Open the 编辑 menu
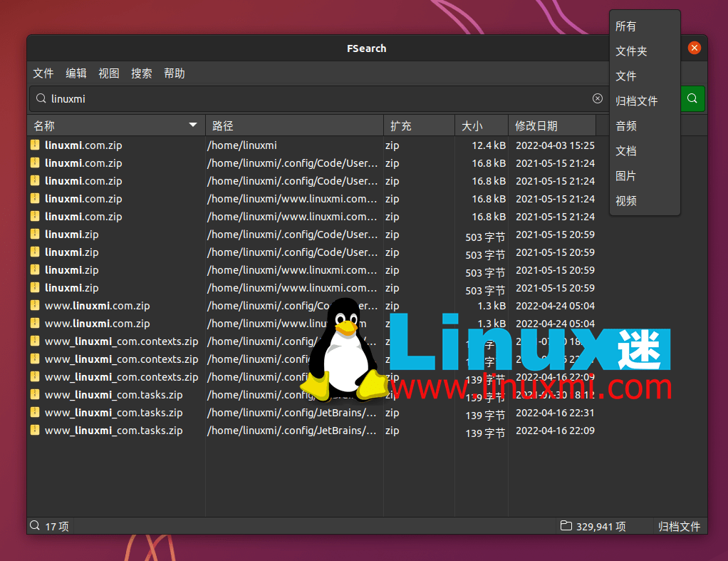 click(x=76, y=73)
